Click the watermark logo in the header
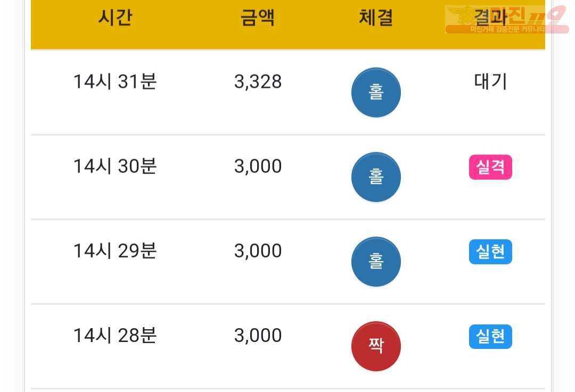This screenshot has height=392, width=575. click(x=507, y=20)
